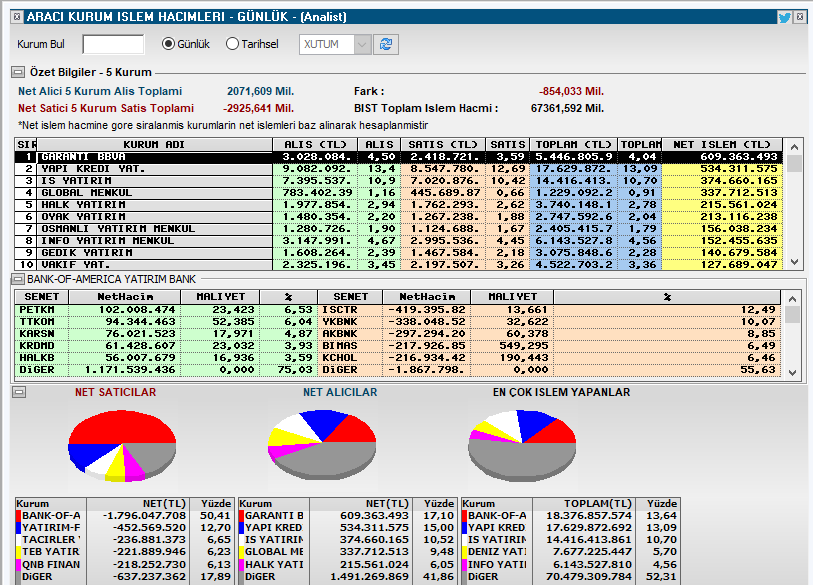Collapse the Özet Bilgiler section

(x=18, y=72)
